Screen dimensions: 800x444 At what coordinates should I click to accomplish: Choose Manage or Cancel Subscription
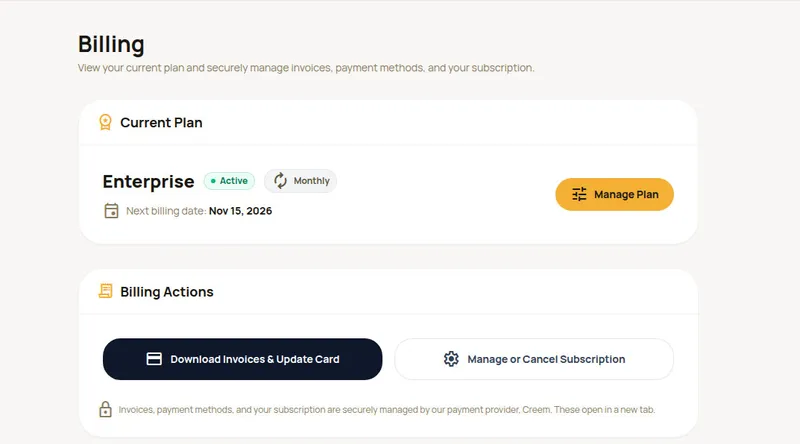click(x=534, y=359)
